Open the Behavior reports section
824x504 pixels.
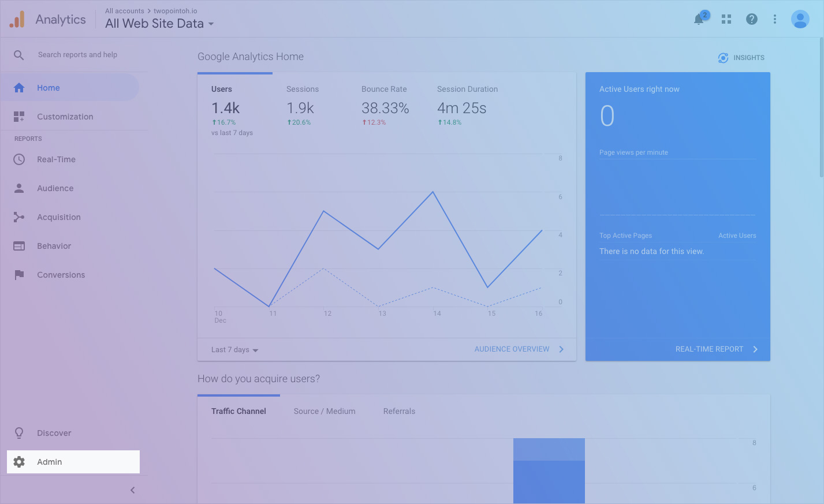[70, 246]
